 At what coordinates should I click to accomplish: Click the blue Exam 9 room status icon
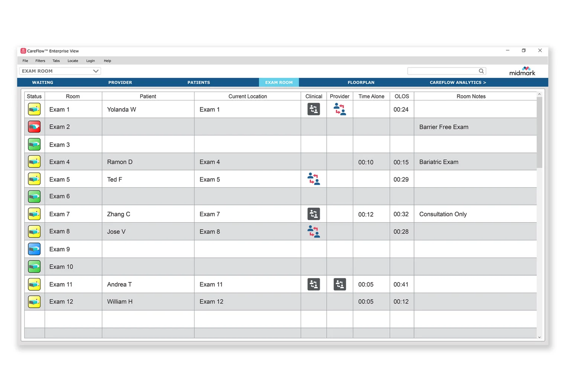coord(34,249)
